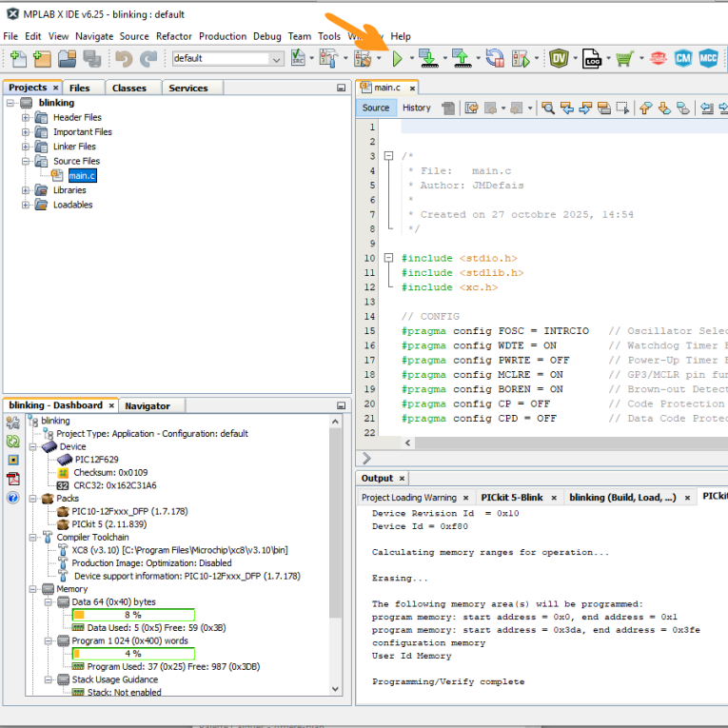Click the green Run Main Project arrow
Viewport: 728px width, 728px height.
click(x=398, y=59)
